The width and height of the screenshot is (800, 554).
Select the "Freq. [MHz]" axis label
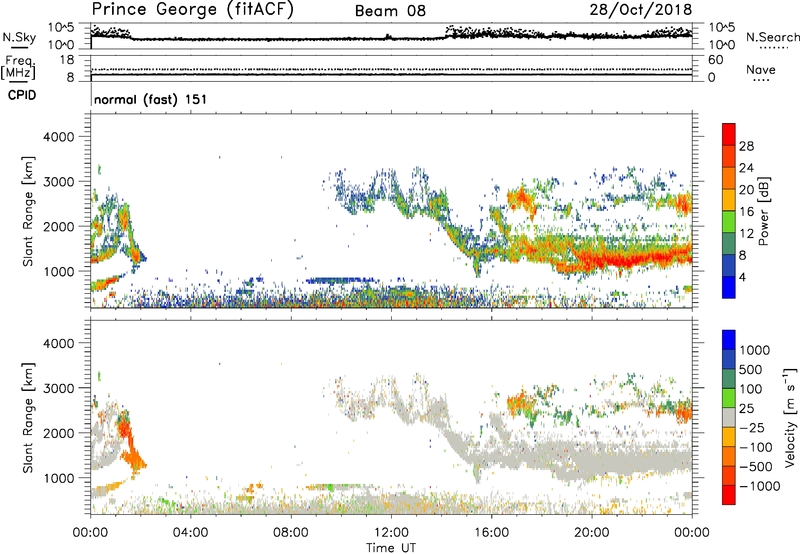pos(18,67)
